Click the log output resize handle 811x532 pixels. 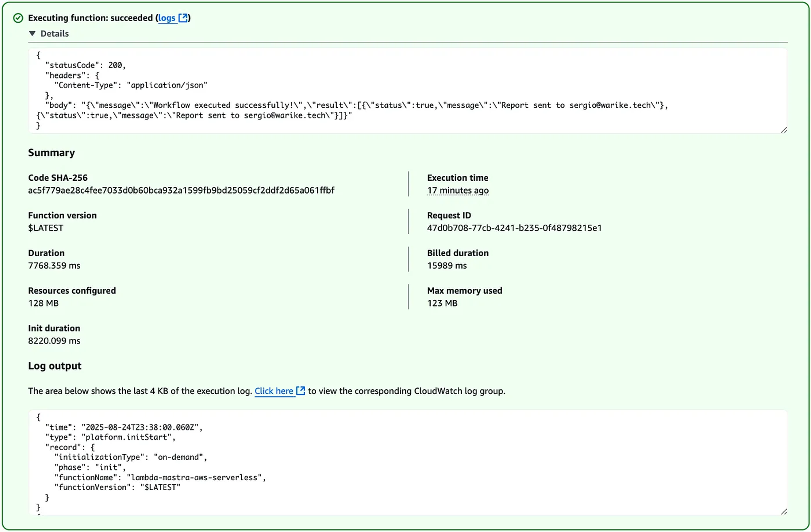point(784,512)
